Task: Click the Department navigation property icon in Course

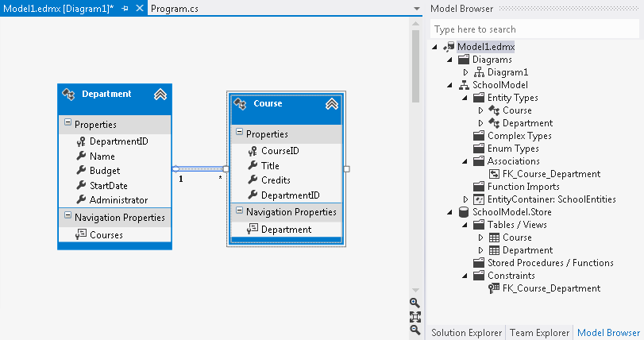Action: pyautogui.click(x=253, y=229)
